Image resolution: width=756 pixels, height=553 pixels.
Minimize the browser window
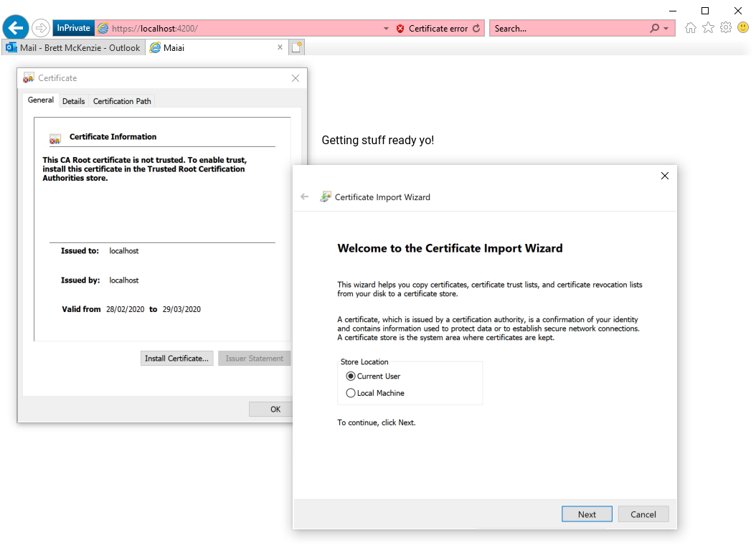point(673,11)
